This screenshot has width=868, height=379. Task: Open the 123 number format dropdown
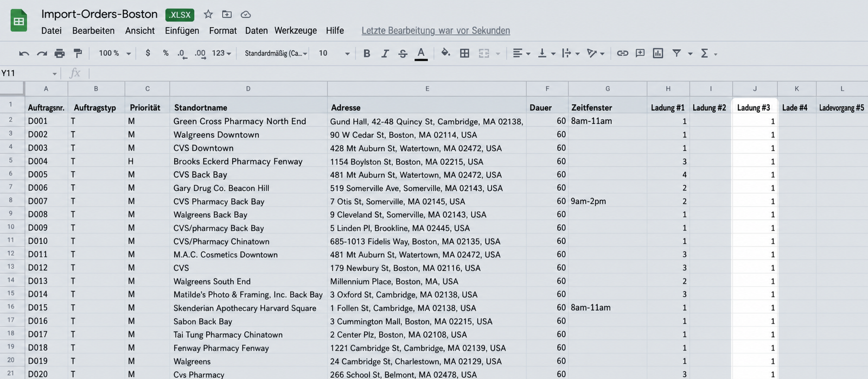[221, 53]
